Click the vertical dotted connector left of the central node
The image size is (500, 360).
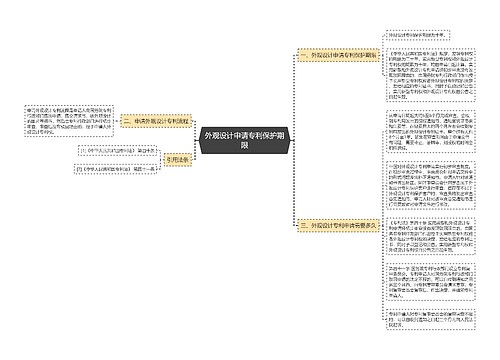[195, 140]
